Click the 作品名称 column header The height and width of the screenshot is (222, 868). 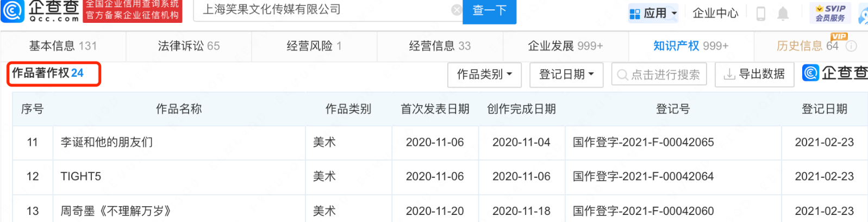point(179,109)
